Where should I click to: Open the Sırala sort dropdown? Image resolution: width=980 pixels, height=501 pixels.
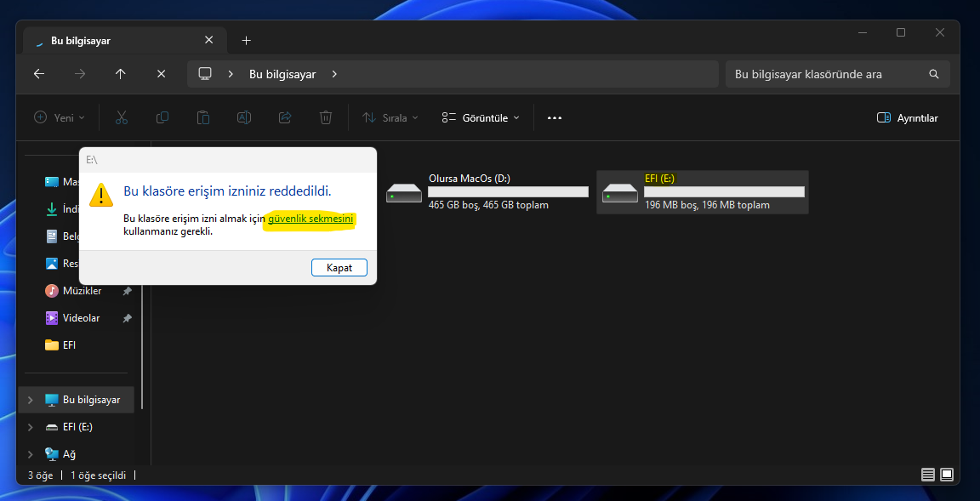click(x=390, y=118)
